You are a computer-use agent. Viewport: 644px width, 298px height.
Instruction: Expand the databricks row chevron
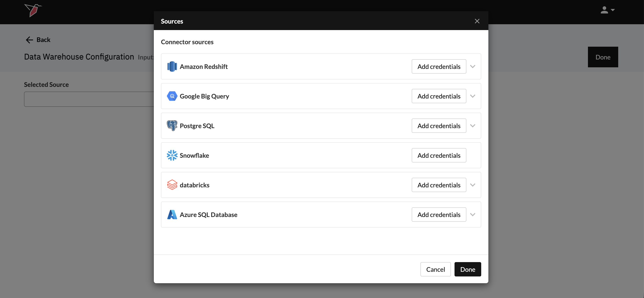(x=472, y=185)
